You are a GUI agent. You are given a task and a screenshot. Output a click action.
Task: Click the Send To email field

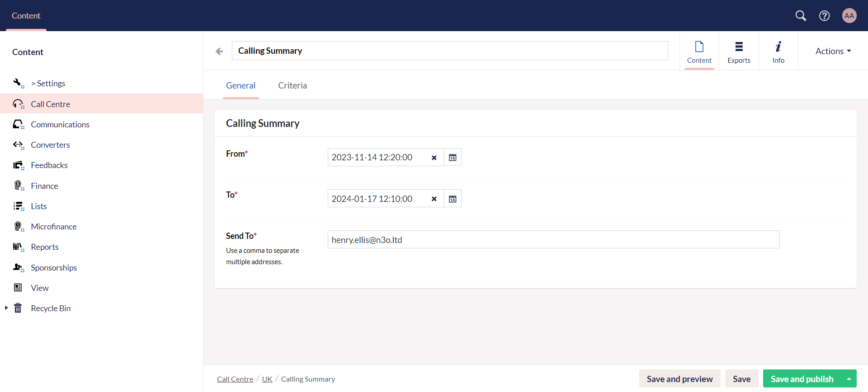point(553,239)
